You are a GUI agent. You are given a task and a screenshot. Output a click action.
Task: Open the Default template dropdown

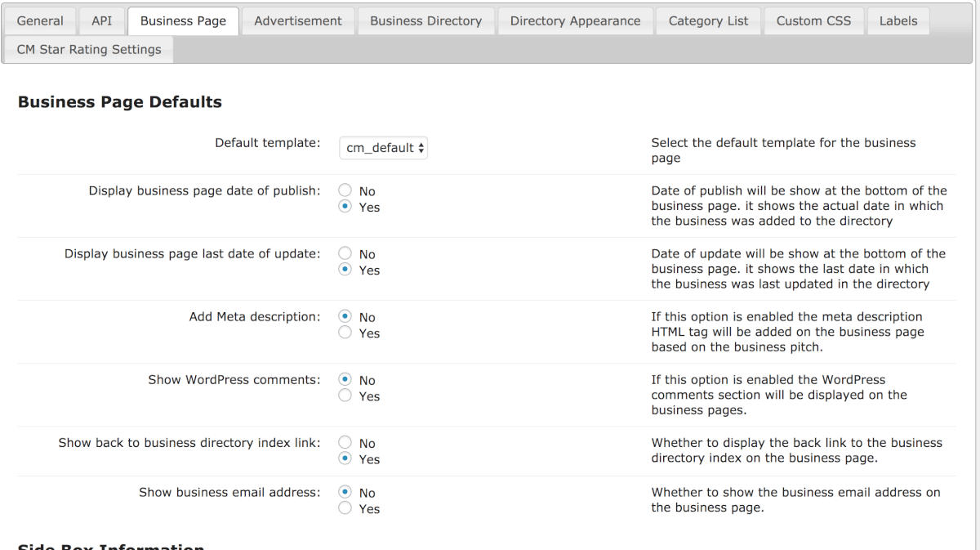pos(383,148)
